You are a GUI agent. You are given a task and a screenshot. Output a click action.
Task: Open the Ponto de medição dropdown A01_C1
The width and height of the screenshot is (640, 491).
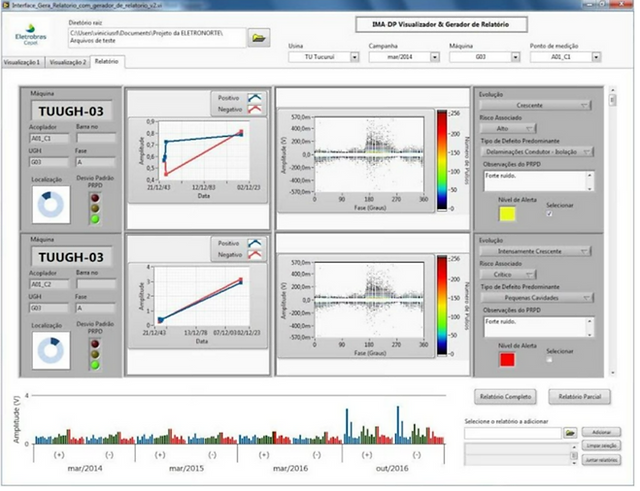596,57
